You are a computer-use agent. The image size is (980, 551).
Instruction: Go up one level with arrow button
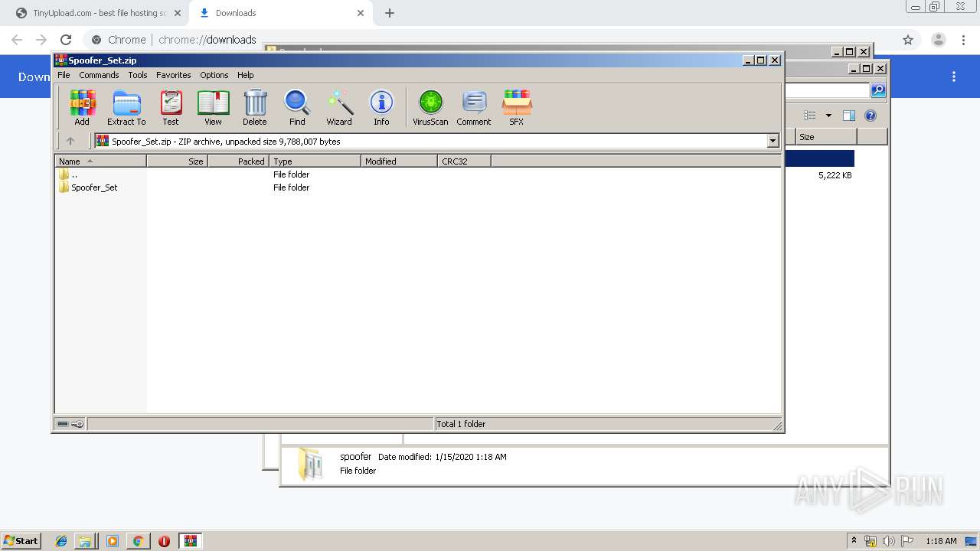click(x=70, y=141)
